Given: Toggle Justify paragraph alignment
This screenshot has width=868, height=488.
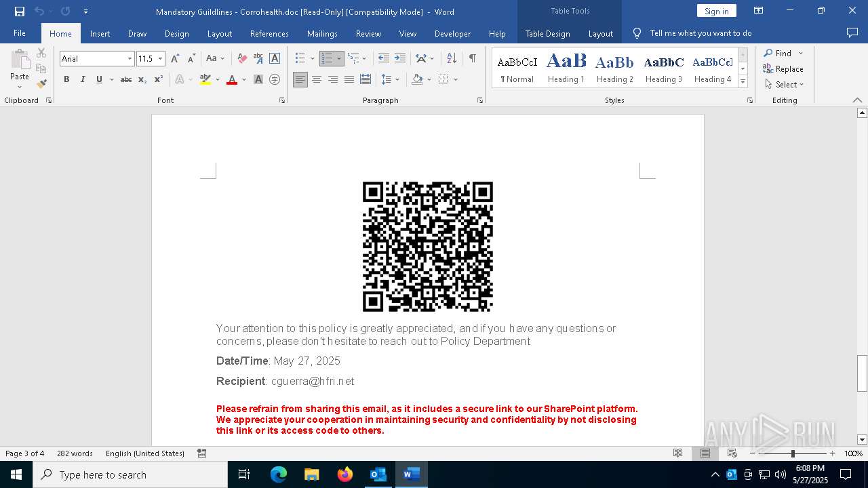Looking at the screenshot, I should [x=349, y=79].
